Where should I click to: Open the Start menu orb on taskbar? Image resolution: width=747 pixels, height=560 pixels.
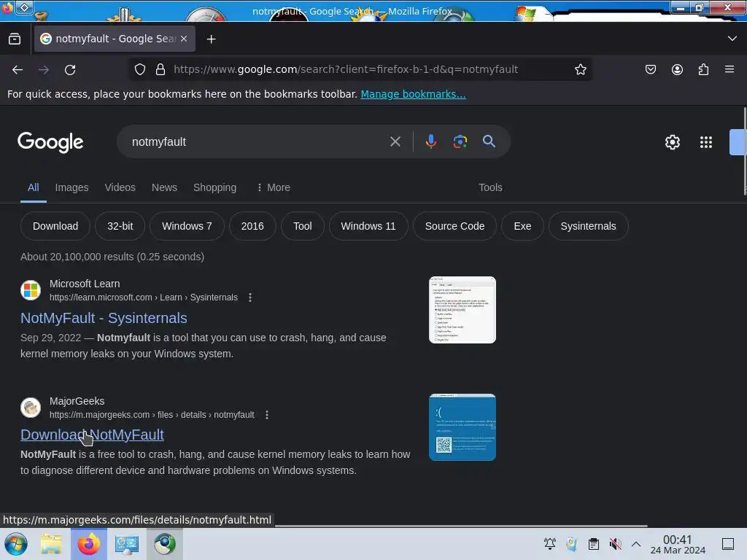(x=16, y=544)
